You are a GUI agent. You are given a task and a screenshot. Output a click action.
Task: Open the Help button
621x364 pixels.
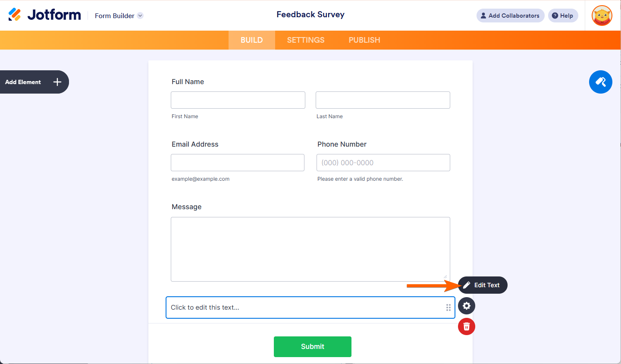pos(563,16)
